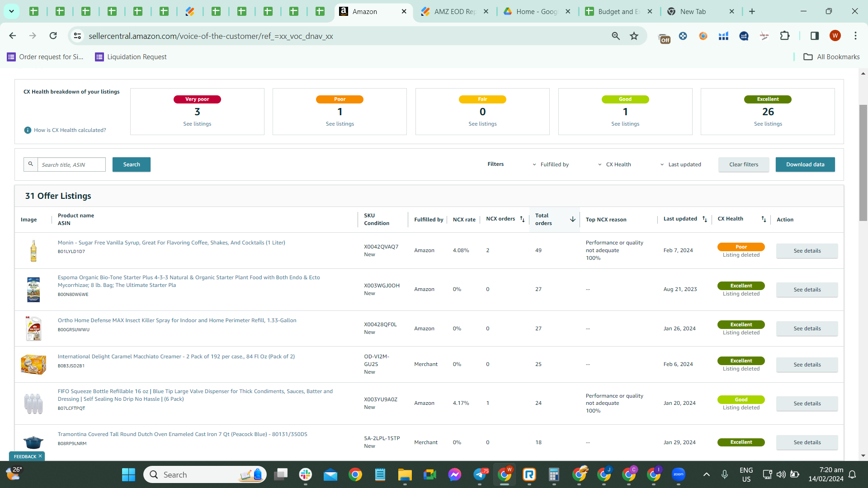
Task: Open the browser zoom magnifier icon
Action: pyautogui.click(x=616, y=36)
